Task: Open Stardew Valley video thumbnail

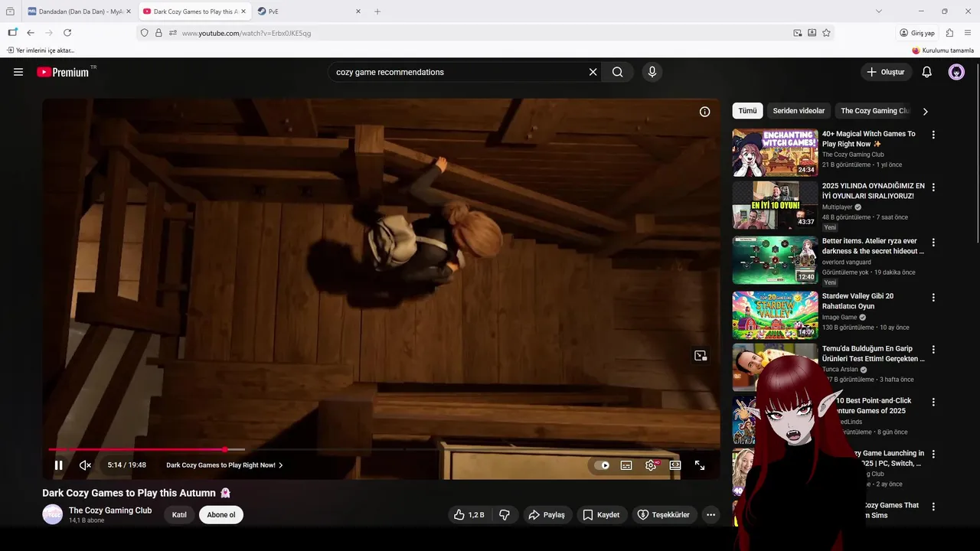Action: tap(775, 315)
